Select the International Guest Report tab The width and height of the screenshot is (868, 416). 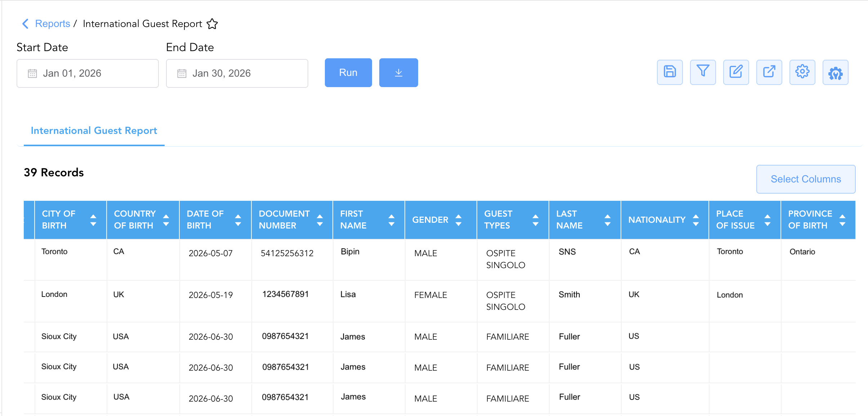click(x=94, y=131)
